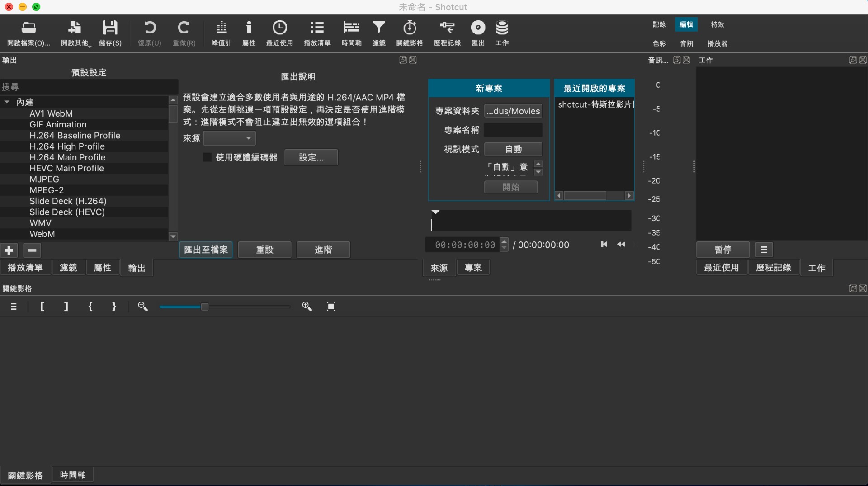Open the timeline 時間軸 toolbar icon
This screenshot has width=868, height=486.
click(351, 33)
